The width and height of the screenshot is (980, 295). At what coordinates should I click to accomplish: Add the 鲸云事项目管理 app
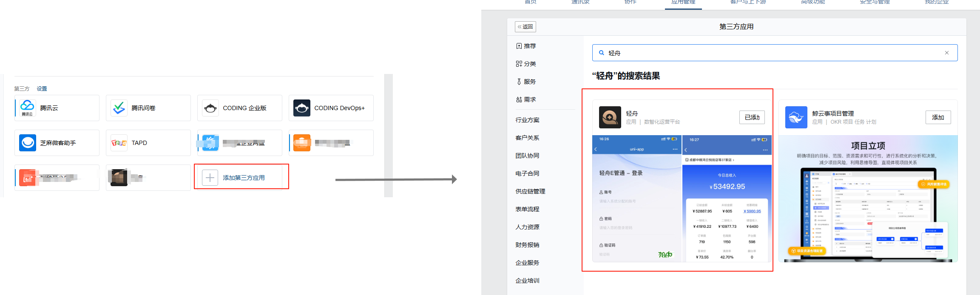coord(938,117)
